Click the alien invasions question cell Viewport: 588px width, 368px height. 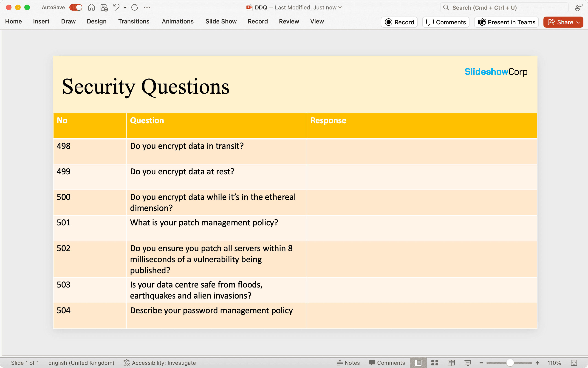click(217, 290)
